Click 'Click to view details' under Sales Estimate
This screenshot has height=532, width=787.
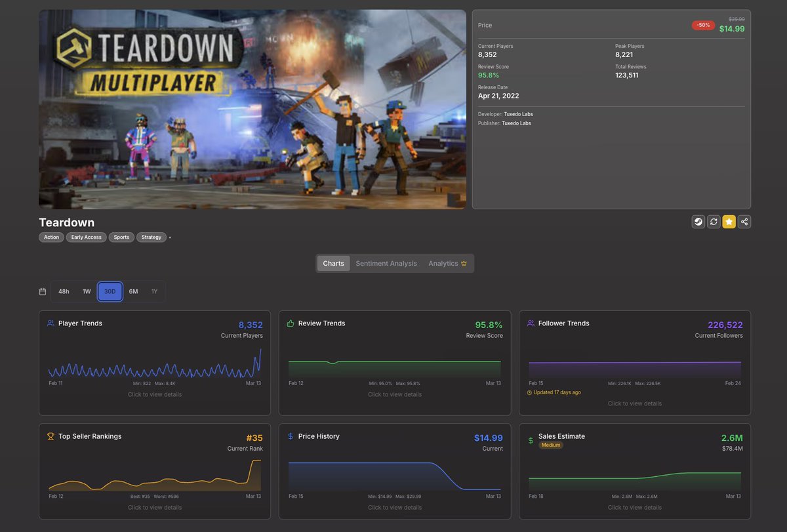click(635, 507)
